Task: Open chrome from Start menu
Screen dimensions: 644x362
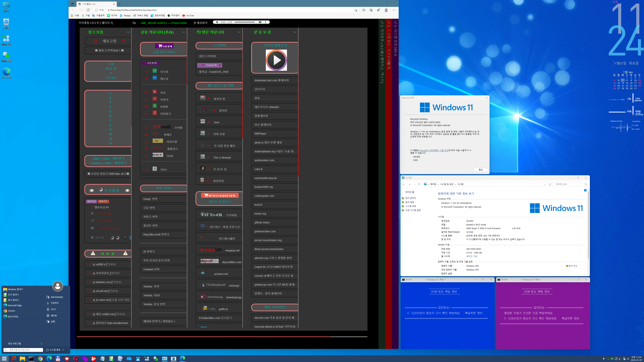Action: coord(9,311)
